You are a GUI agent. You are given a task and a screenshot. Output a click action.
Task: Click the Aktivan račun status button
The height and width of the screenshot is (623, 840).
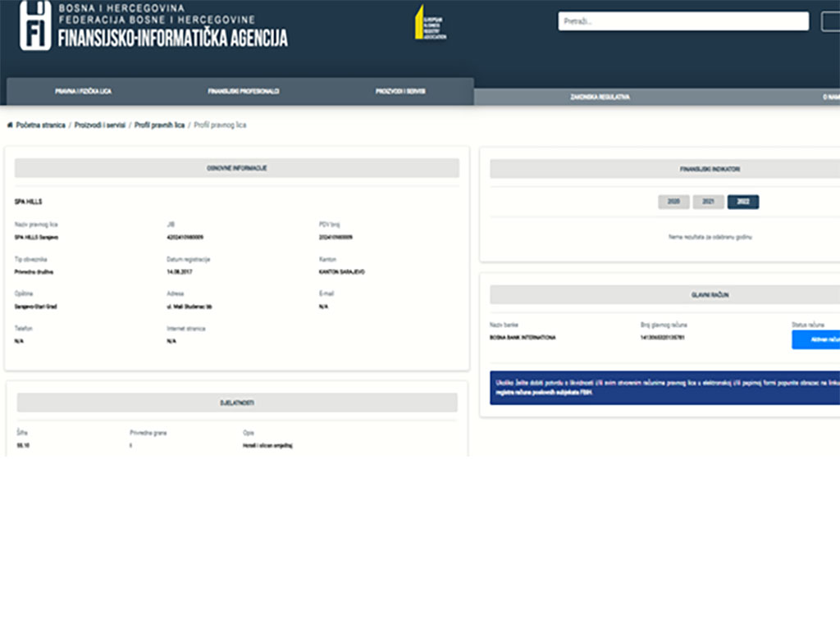coord(815,339)
